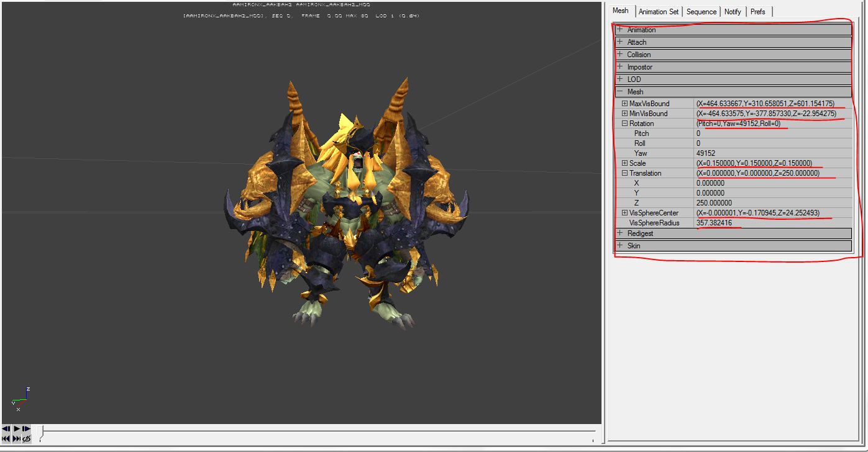This screenshot has height=452, width=868.
Task: Edit the VisSphereRadius value 357.382416
Action: (x=774, y=223)
